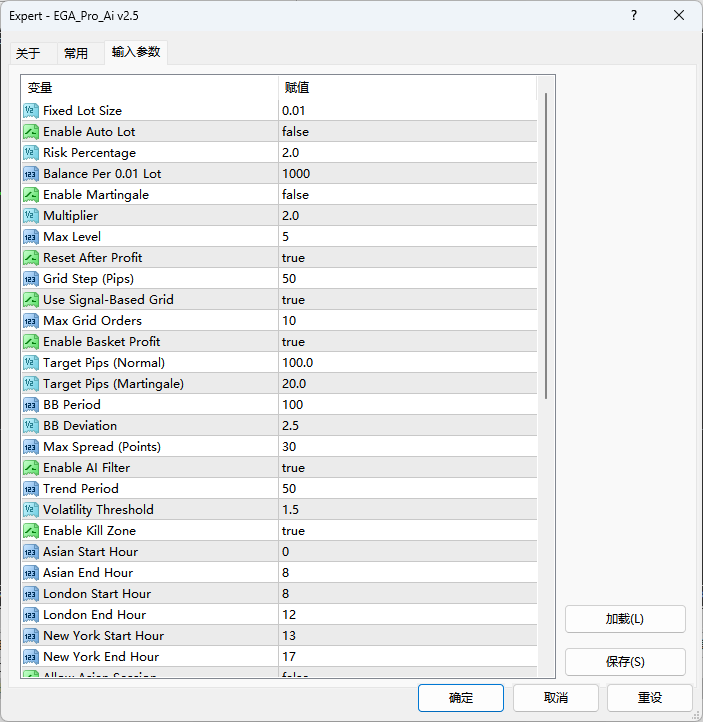Click the icon next to Multiplier
The width and height of the screenshot is (703, 722).
coord(31,216)
